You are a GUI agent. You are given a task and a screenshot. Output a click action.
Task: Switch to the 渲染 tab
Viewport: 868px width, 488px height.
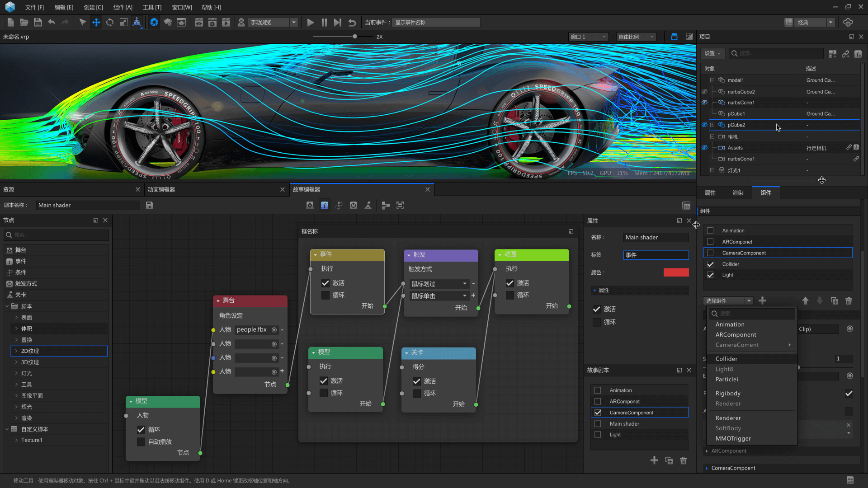click(738, 193)
